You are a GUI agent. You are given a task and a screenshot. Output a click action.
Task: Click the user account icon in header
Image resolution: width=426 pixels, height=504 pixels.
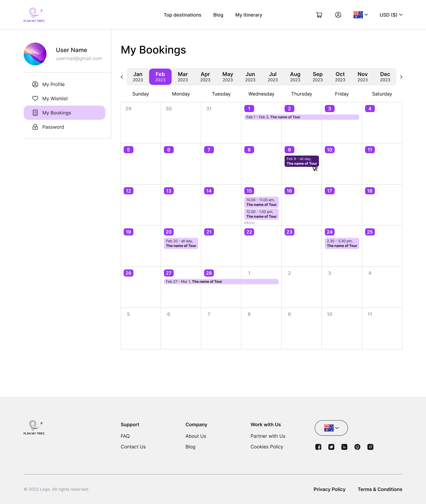(338, 15)
